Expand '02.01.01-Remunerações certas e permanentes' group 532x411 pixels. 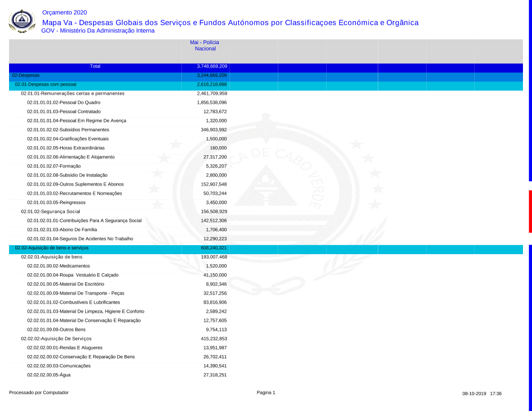pos(72,94)
